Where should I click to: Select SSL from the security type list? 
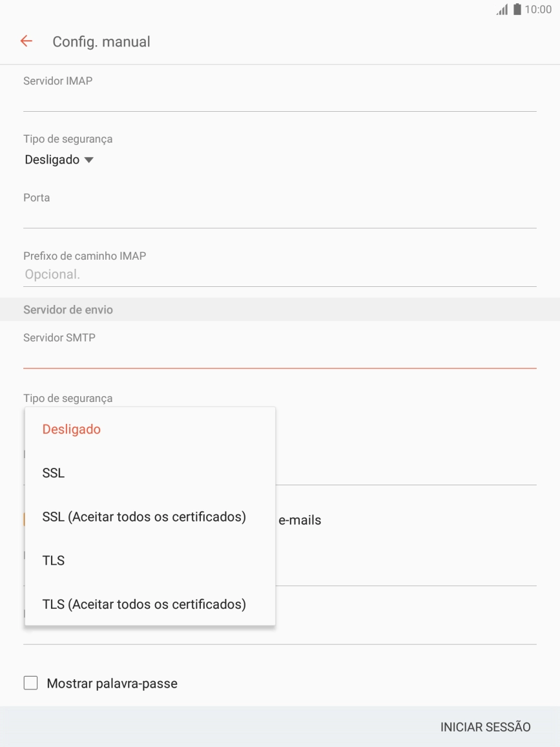click(x=54, y=472)
